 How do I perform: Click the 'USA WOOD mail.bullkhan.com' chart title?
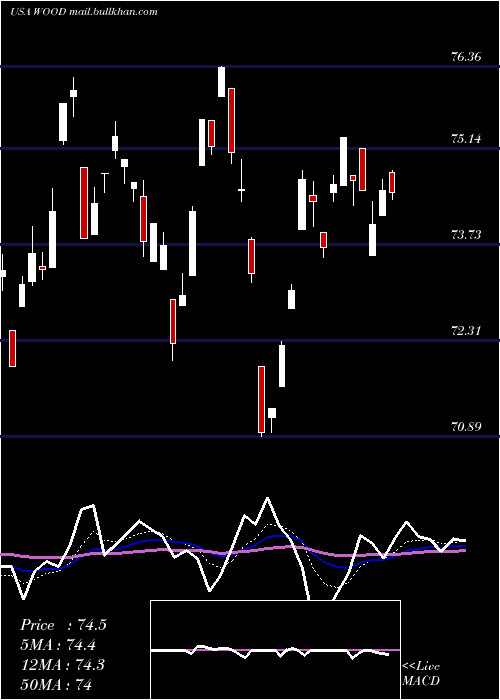tap(84, 11)
